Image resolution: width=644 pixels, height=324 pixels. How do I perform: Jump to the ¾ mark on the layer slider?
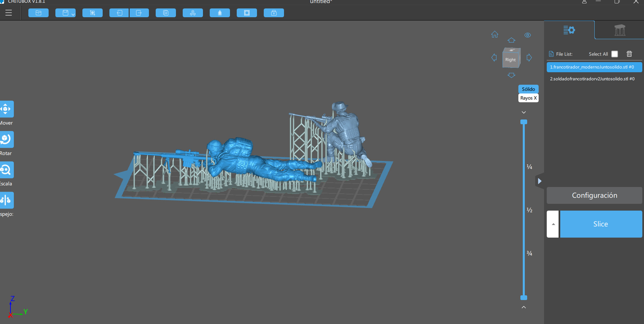pyautogui.click(x=529, y=253)
